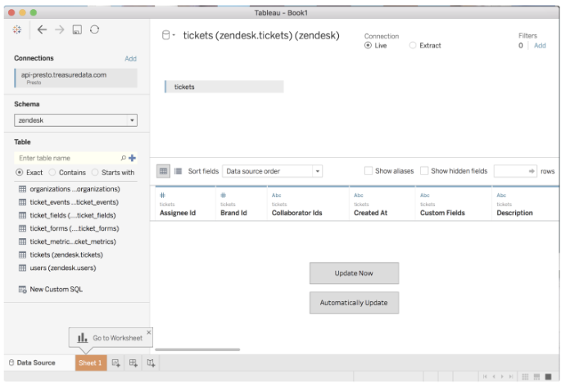The width and height of the screenshot is (570, 392).
Task: Open the zendesk schema dropdown
Action: click(76, 120)
